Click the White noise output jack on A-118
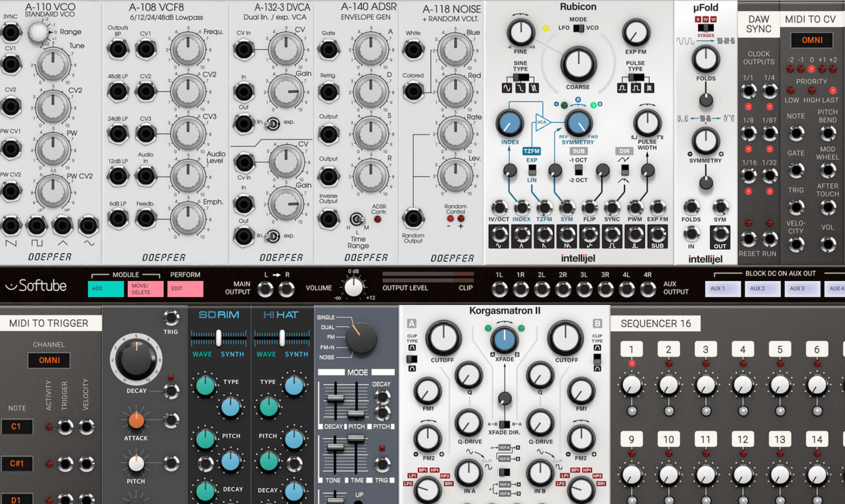Viewport: 845px width, 504px height. [413, 49]
